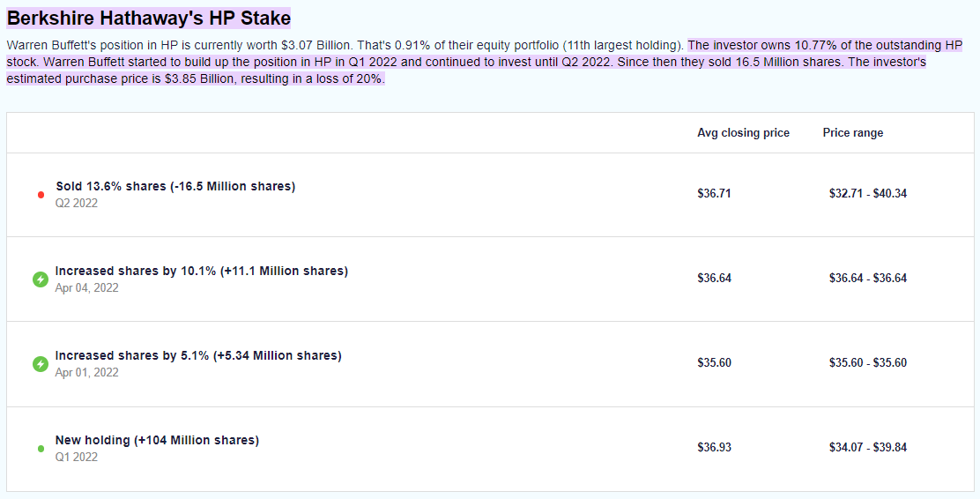Click the $35.60 average closing price value

point(714,362)
